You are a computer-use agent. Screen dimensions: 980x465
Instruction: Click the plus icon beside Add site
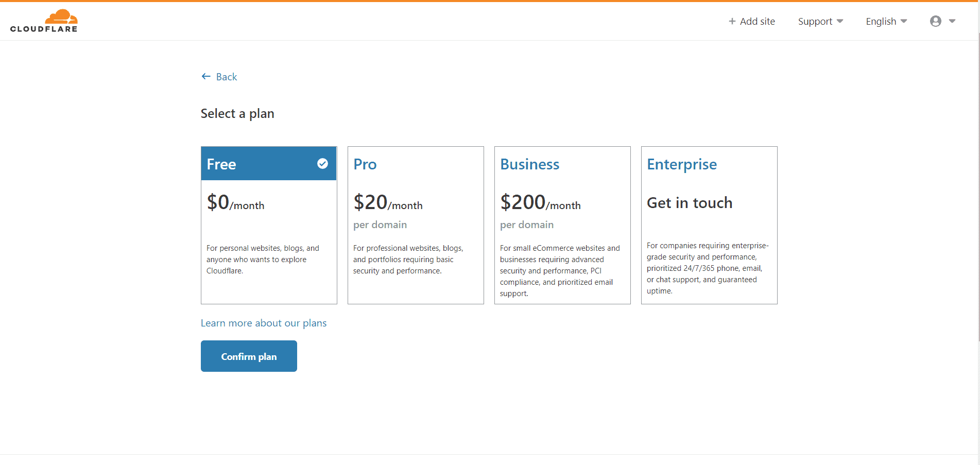pos(732,21)
